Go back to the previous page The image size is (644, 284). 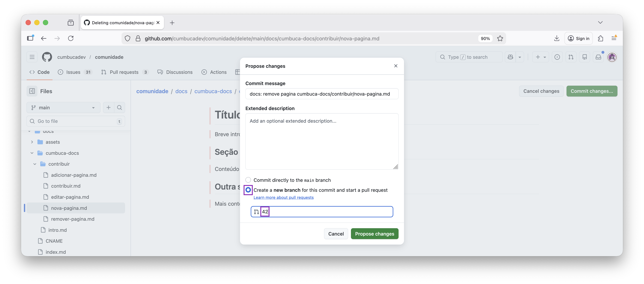pyautogui.click(x=44, y=39)
